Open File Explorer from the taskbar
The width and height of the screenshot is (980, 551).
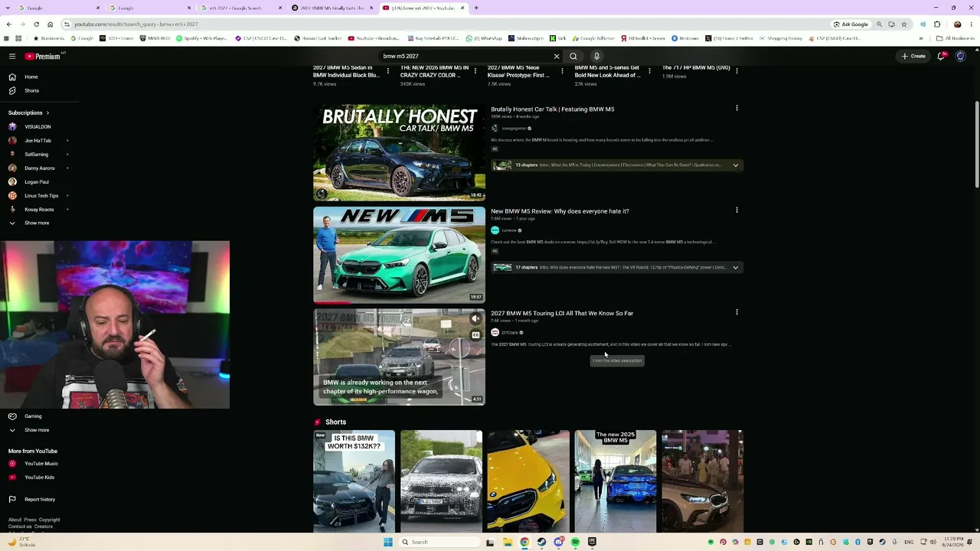coord(507,542)
